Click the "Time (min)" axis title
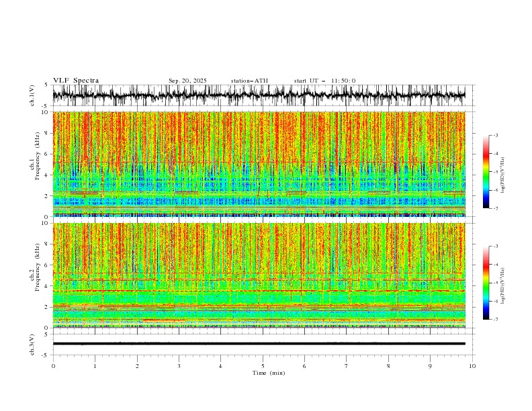Screen dimensions: 532x411 tap(269, 373)
